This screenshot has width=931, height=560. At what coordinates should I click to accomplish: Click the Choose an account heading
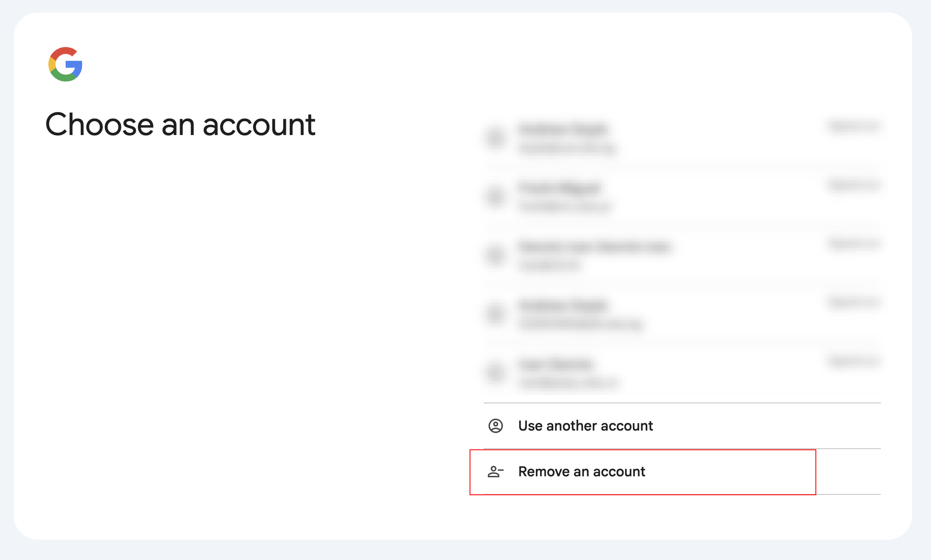180,125
